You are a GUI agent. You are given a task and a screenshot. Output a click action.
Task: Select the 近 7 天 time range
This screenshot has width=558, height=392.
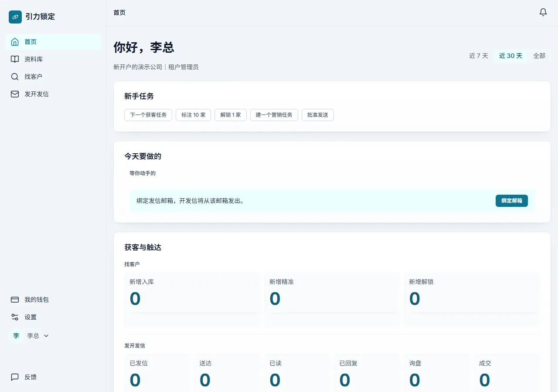[479, 56]
